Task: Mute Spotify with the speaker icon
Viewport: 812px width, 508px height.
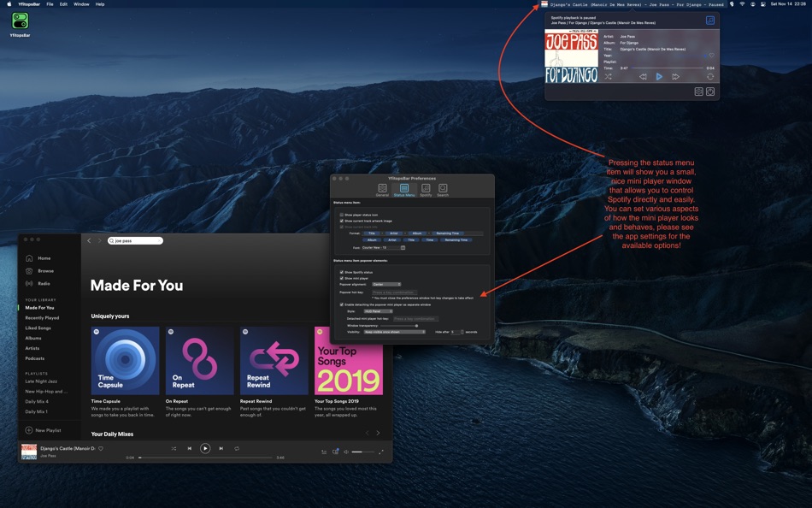Action: (x=346, y=452)
